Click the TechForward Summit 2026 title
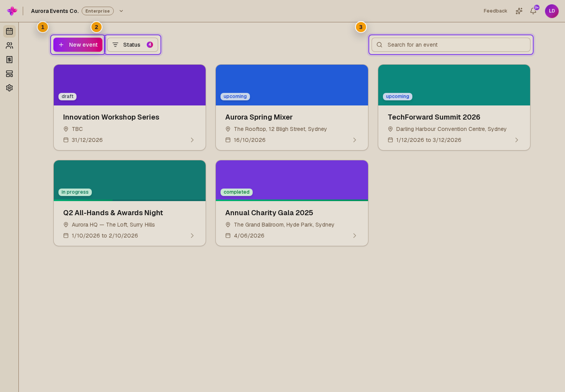Viewport: 565px width, 392px height. [x=434, y=117]
